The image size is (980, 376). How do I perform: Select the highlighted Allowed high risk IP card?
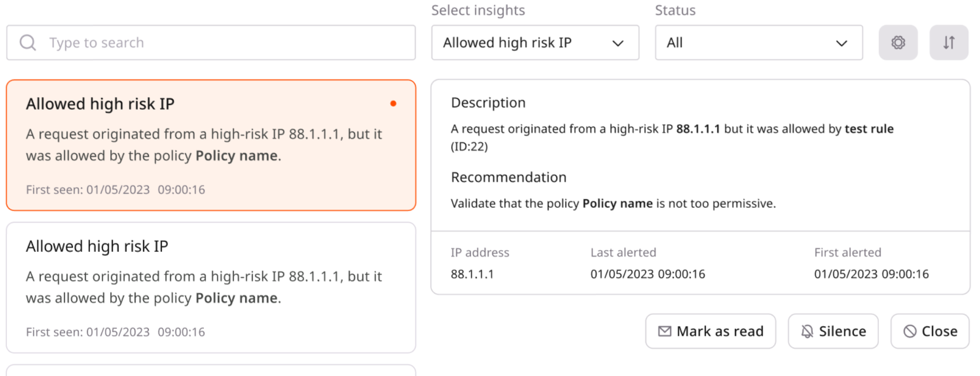211,145
